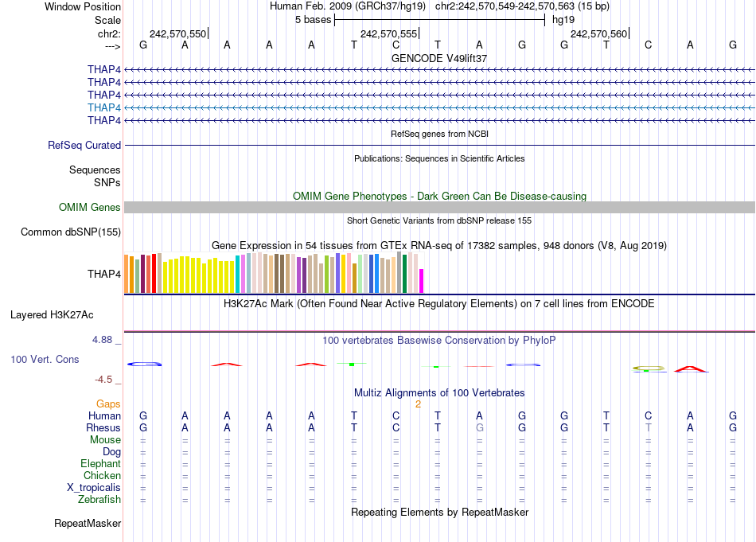The height and width of the screenshot is (542, 756).
Task: Click the 5 bases scale text
Action: (x=314, y=20)
